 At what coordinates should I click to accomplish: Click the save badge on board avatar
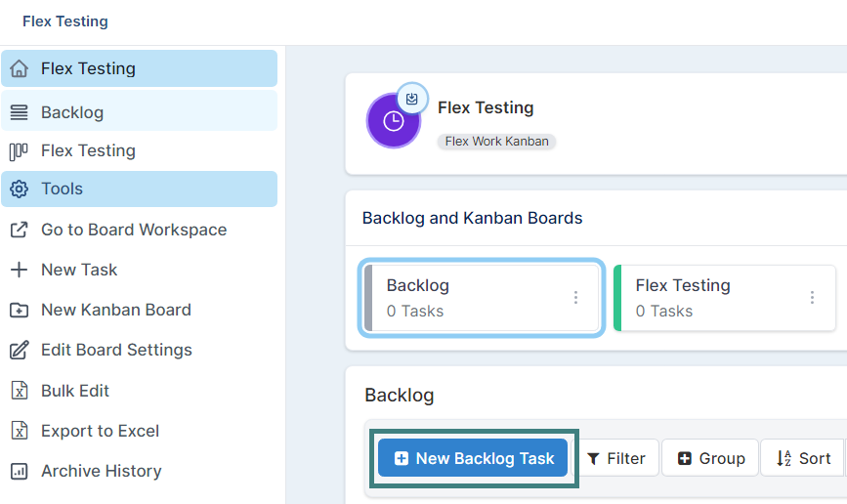pos(412,99)
